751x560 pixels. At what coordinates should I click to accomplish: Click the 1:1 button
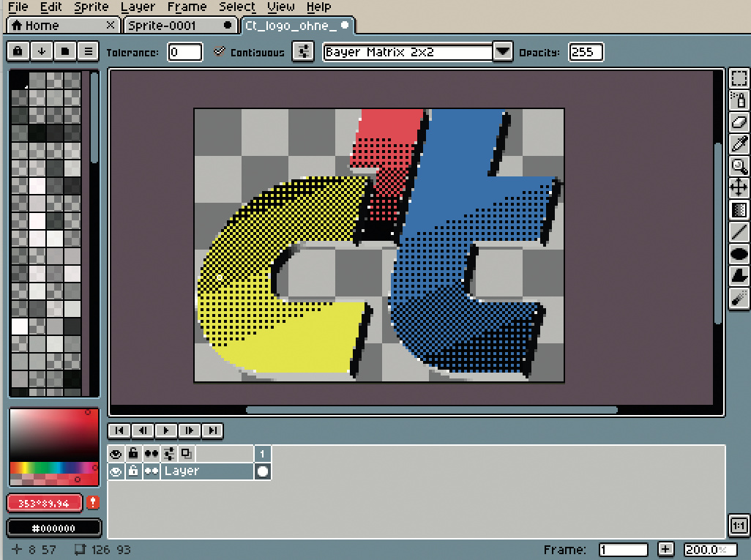click(739, 526)
